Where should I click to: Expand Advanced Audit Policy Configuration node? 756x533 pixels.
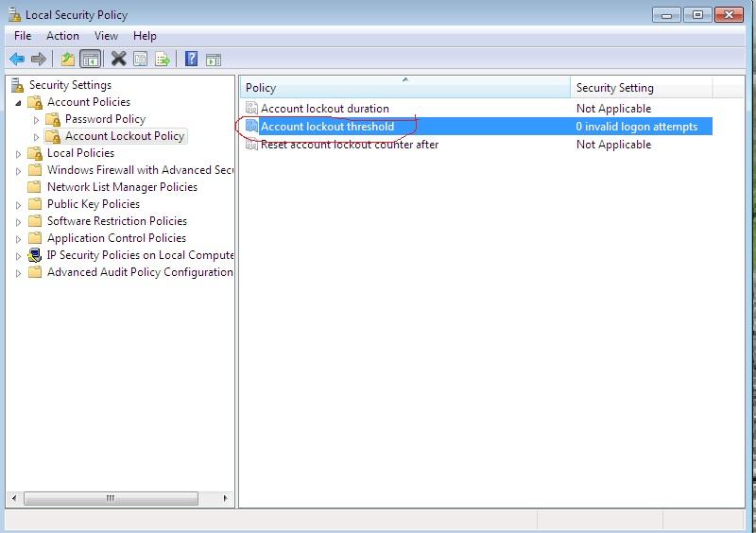click(x=18, y=273)
